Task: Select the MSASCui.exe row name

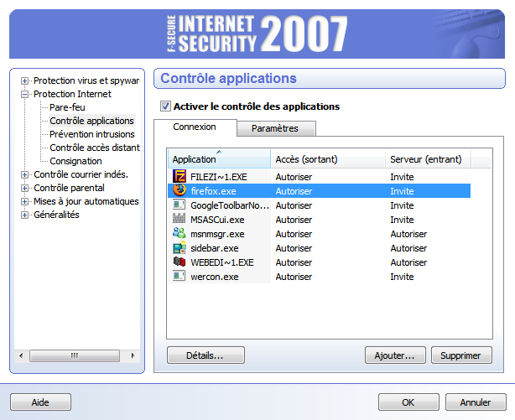Action: click(x=217, y=220)
